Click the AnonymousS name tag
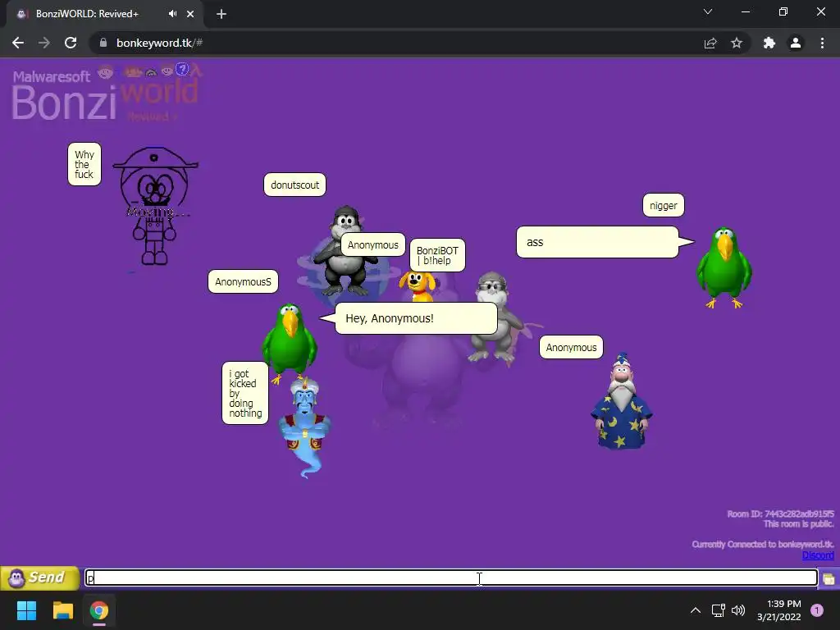The image size is (840, 630). (243, 282)
